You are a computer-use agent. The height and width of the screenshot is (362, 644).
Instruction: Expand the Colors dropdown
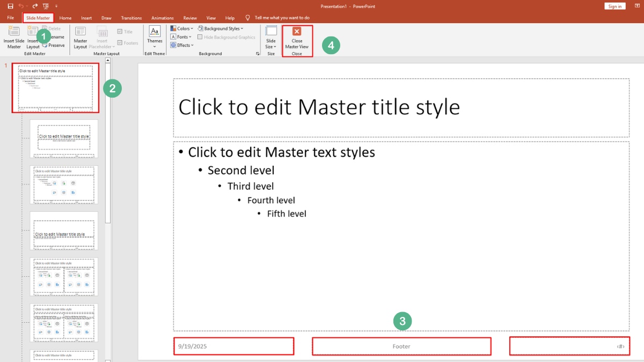point(181,28)
